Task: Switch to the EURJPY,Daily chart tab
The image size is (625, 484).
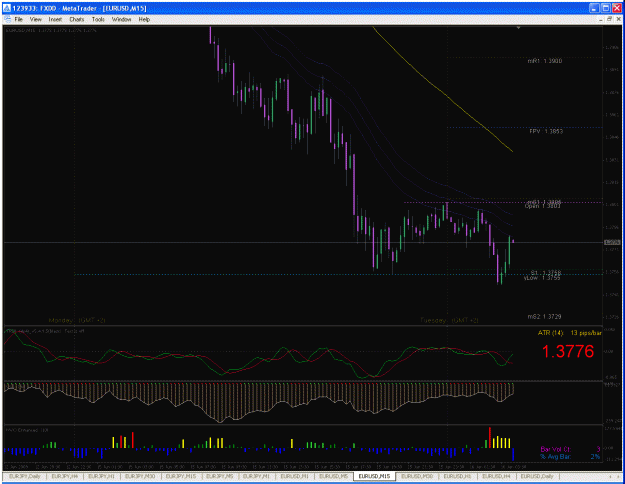Action: pos(25,476)
